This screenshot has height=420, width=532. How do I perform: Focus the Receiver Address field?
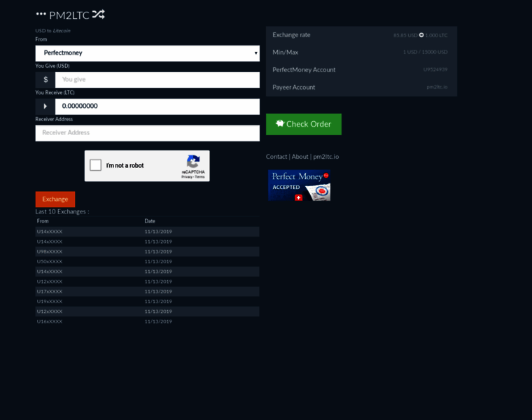coord(148,133)
